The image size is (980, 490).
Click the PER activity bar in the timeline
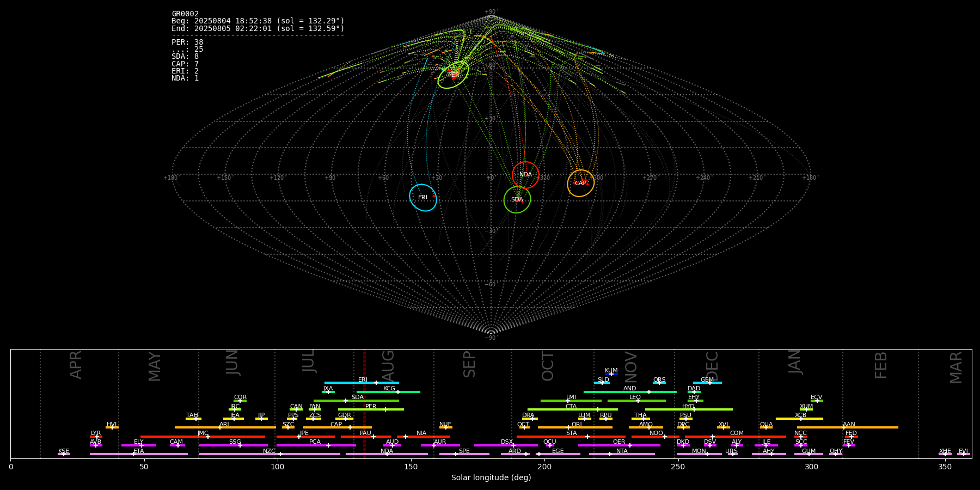[371, 409]
